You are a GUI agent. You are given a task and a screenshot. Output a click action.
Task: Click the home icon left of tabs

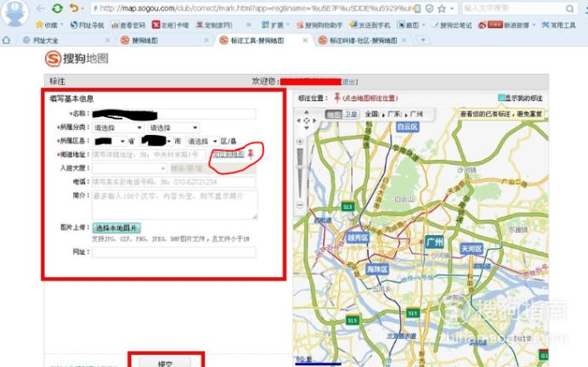pyautogui.click(x=7, y=40)
